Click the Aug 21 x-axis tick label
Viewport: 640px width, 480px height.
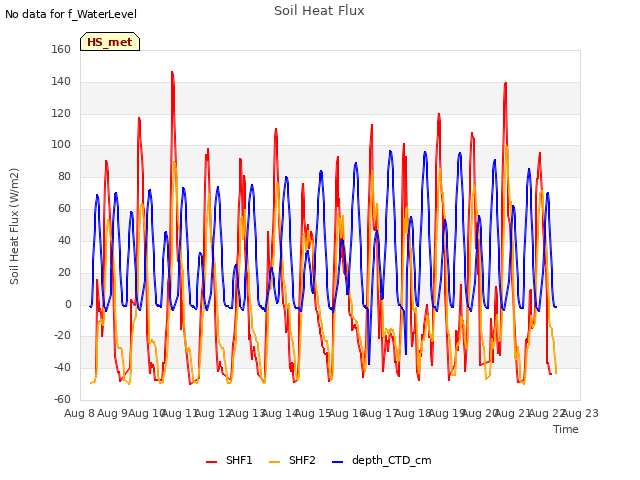(x=513, y=413)
